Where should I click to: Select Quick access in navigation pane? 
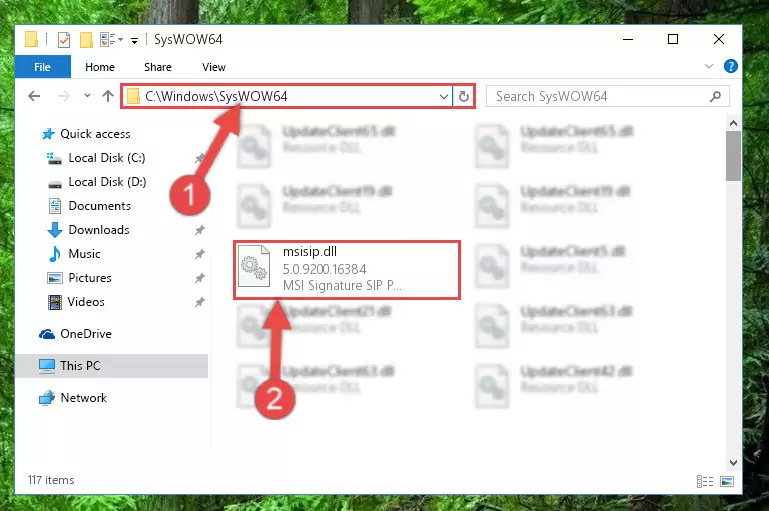click(x=95, y=134)
